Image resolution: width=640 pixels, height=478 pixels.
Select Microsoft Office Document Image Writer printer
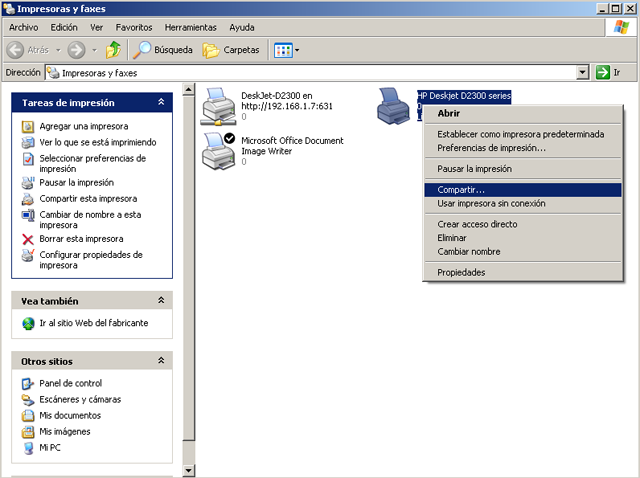(218, 150)
